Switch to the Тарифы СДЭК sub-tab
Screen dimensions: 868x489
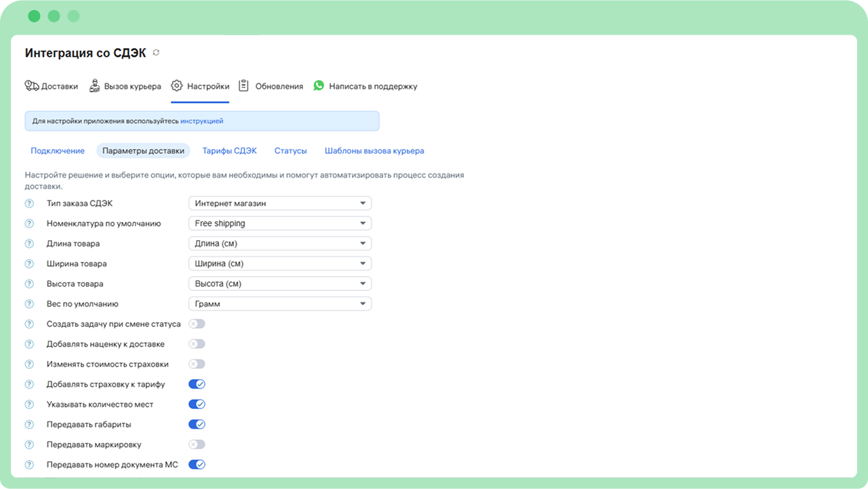click(x=230, y=151)
